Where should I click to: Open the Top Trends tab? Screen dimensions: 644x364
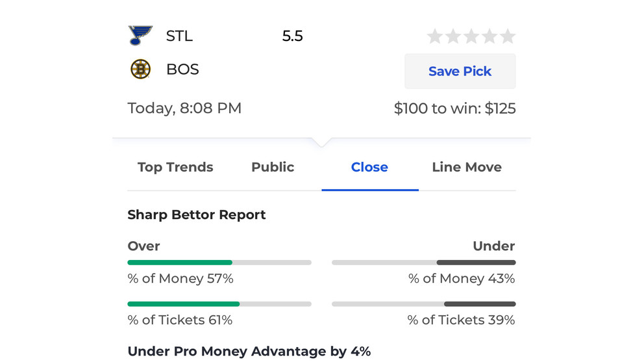pyautogui.click(x=175, y=168)
